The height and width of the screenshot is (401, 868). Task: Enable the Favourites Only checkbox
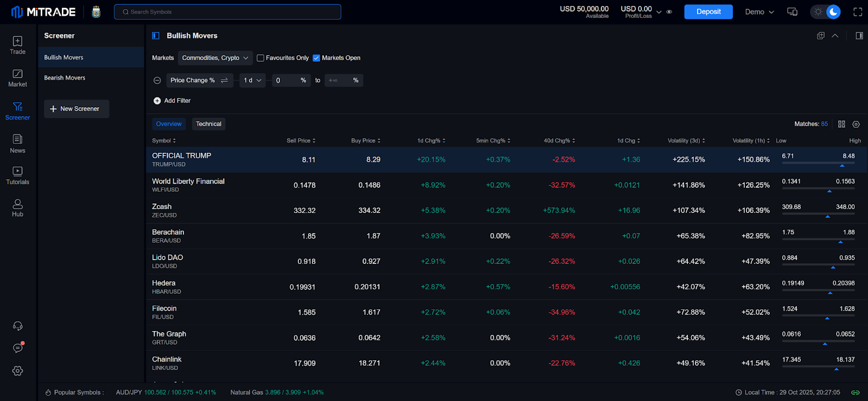(x=260, y=58)
